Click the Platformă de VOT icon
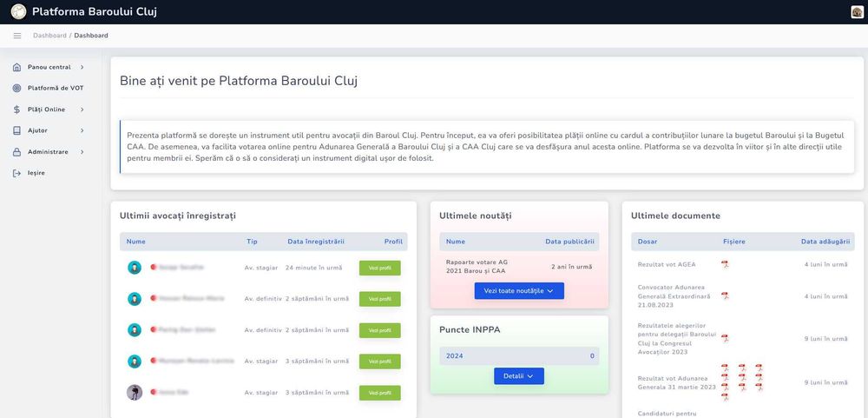Viewport: 868px width, 418px height. 17,88
